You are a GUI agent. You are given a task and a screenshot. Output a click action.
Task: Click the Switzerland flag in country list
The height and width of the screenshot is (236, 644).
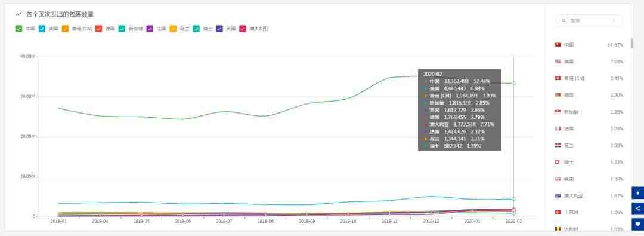[x=558, y=163]
